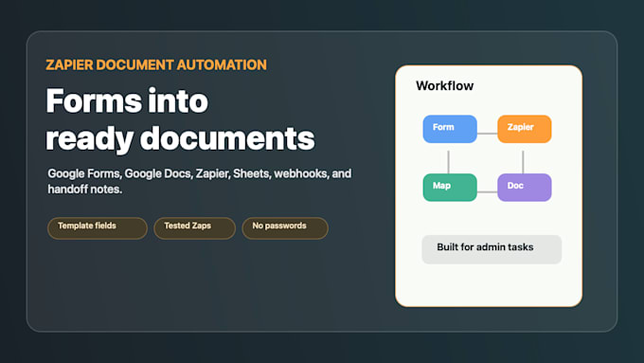Click the No passwords pill
Viewport: 644px width, 363px height.
(285, 228)
